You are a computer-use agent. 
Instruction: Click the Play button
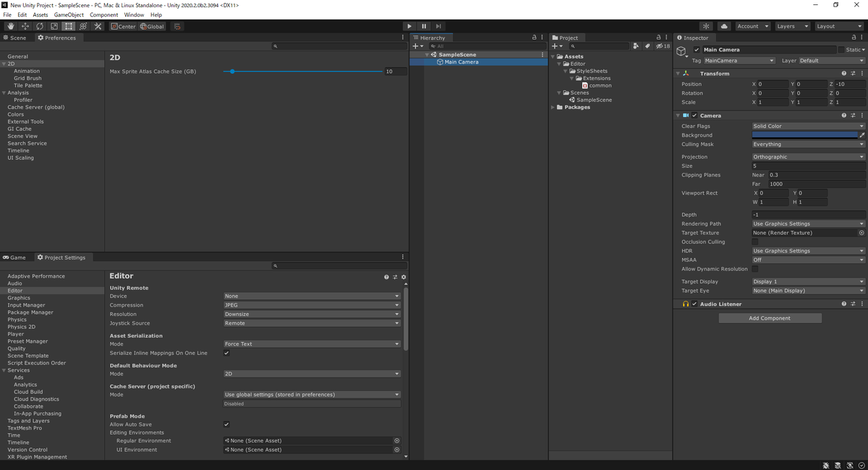409,26
